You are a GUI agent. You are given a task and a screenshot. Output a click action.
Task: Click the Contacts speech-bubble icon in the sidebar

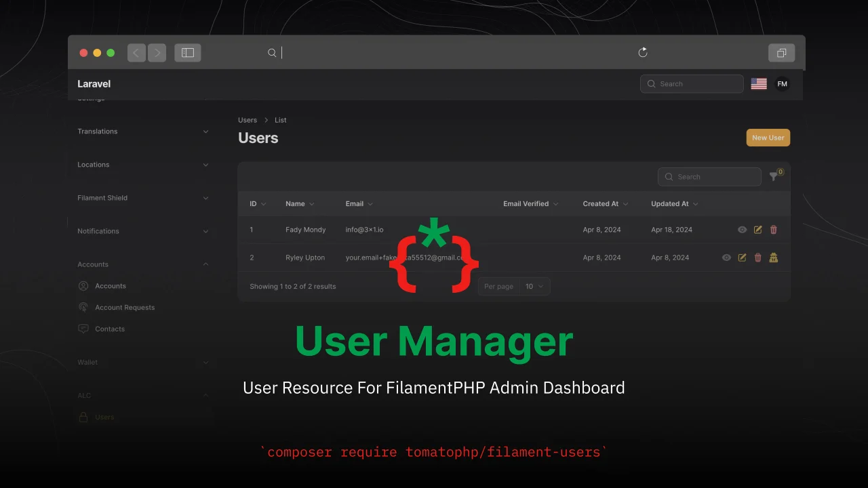[x=83, y=329]
